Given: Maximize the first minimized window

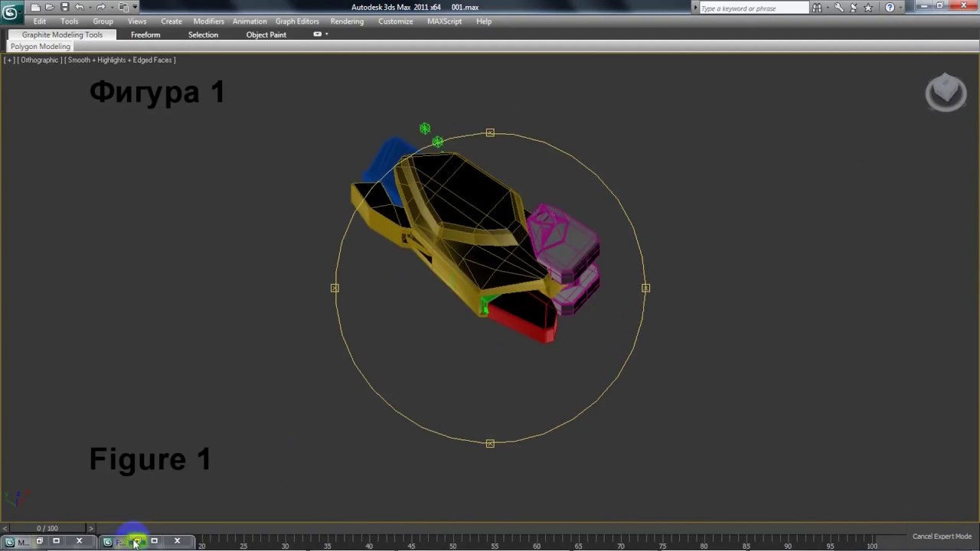Looking at the screenshot, I should 56,541.
